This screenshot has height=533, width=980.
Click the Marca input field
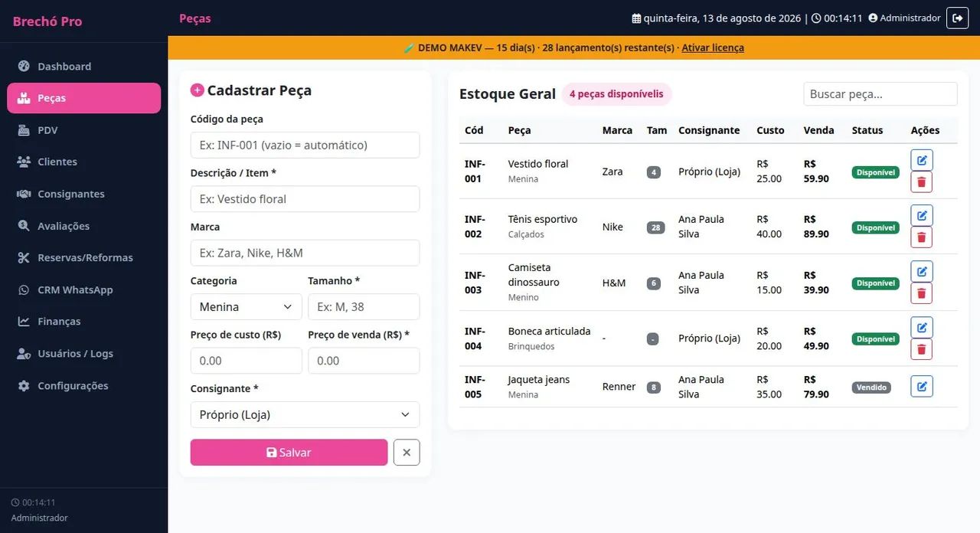pos(305,253)
